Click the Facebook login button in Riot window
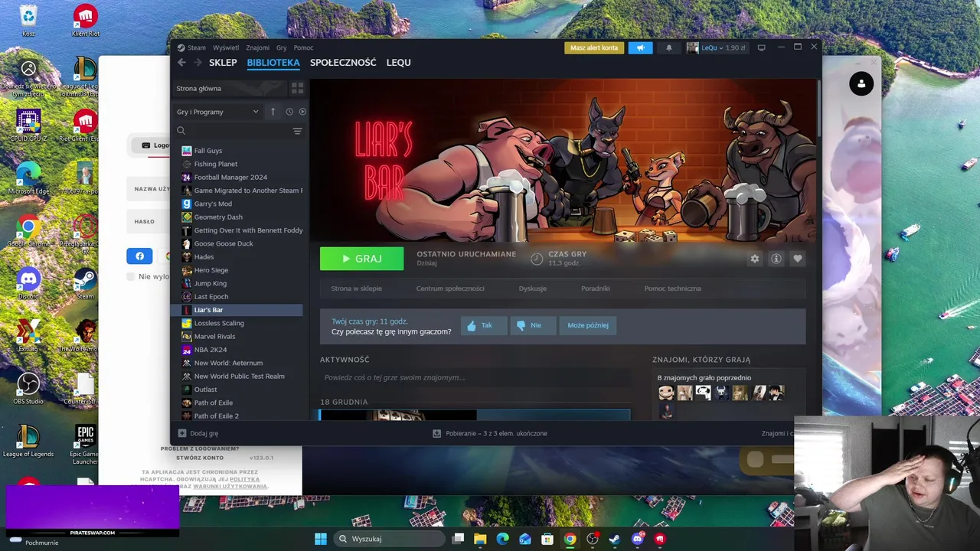 tap(139, 256)
